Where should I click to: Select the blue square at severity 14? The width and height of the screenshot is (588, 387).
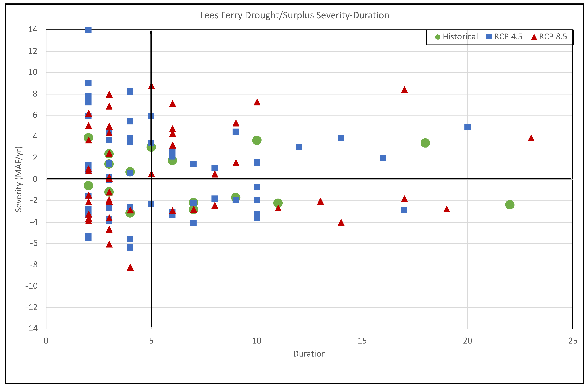[x=88, y=30]
